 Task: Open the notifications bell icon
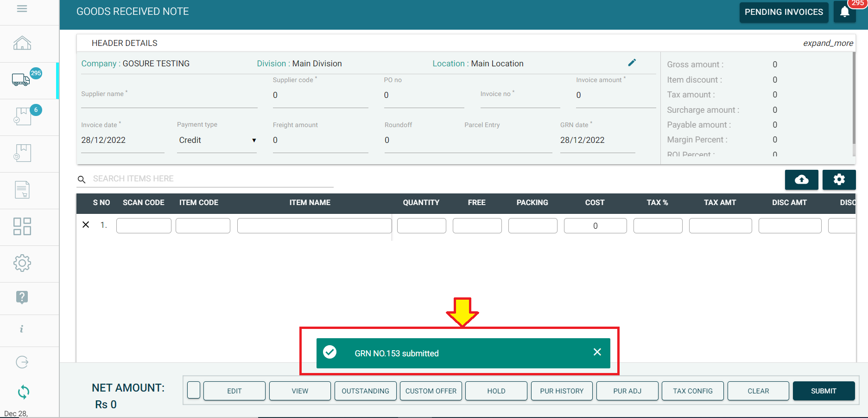pos(845,12)
